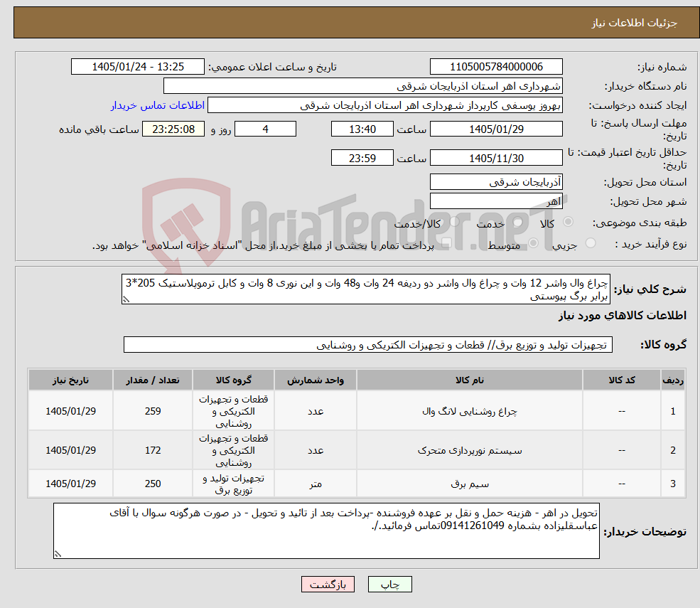The width and height of the screenshot is (700, 608).
Task: Click unit cell متر in row 3
Action: click(x=316, y=484)
